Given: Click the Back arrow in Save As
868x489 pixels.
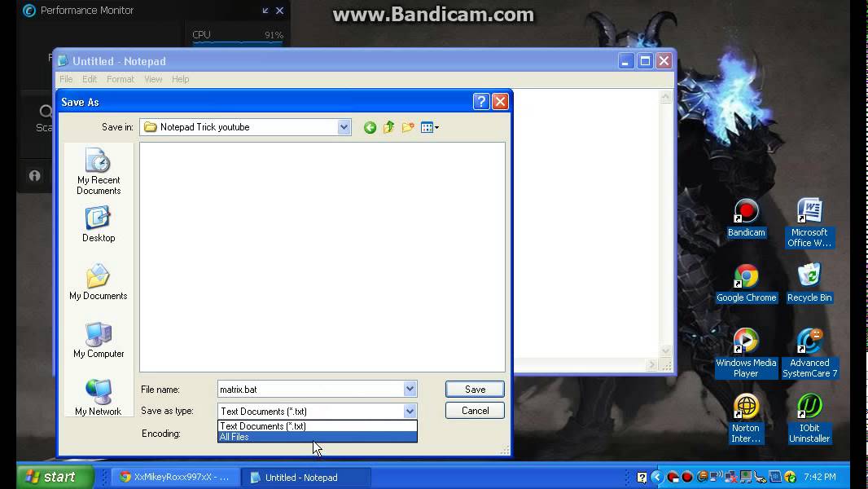Looking at the screenshot, I should pos(370,128).
